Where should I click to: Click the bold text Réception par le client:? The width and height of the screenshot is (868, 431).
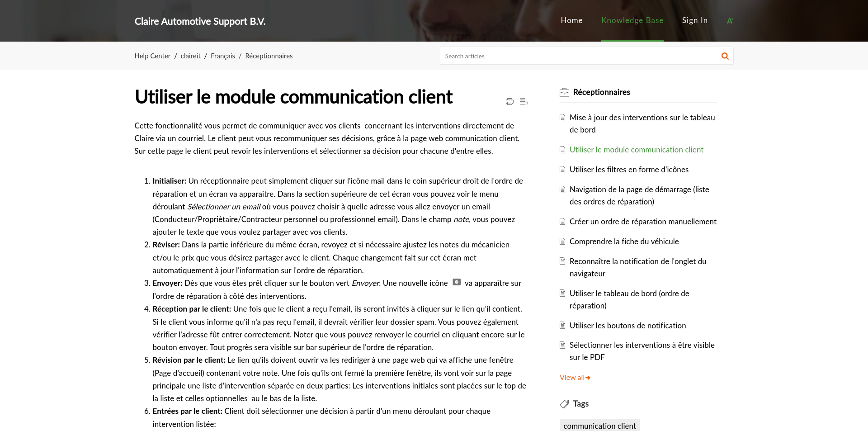[x=192, y=309]
